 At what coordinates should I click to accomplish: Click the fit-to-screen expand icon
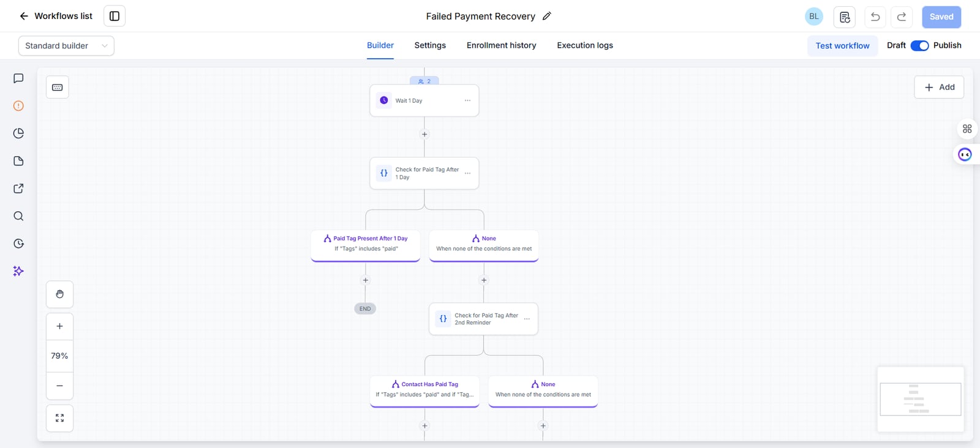tap(59, 418)
